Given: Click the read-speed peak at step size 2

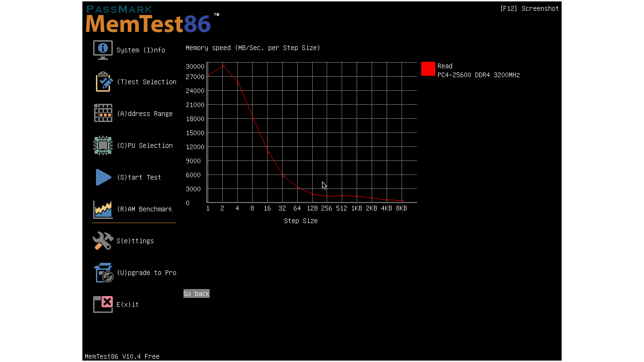Looking at the screenshot, I should click(x=223, y=65).
